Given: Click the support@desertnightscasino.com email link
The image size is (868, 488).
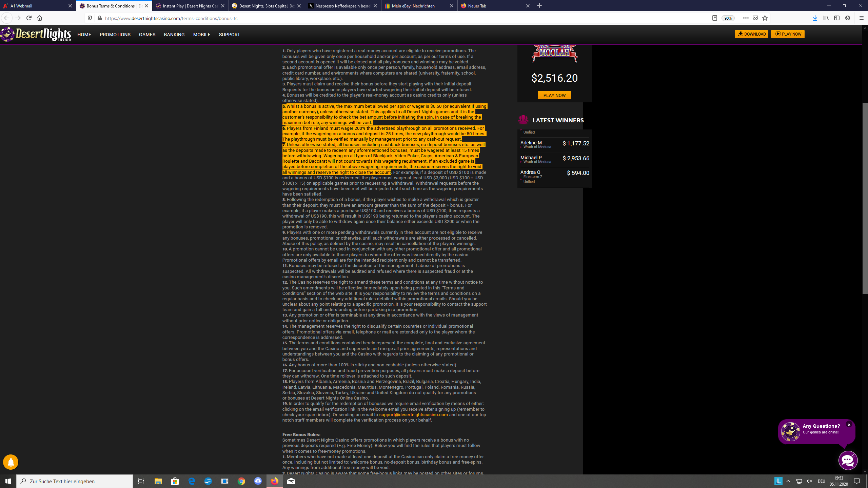Looking at the screenshot, I should click(413, 414).
